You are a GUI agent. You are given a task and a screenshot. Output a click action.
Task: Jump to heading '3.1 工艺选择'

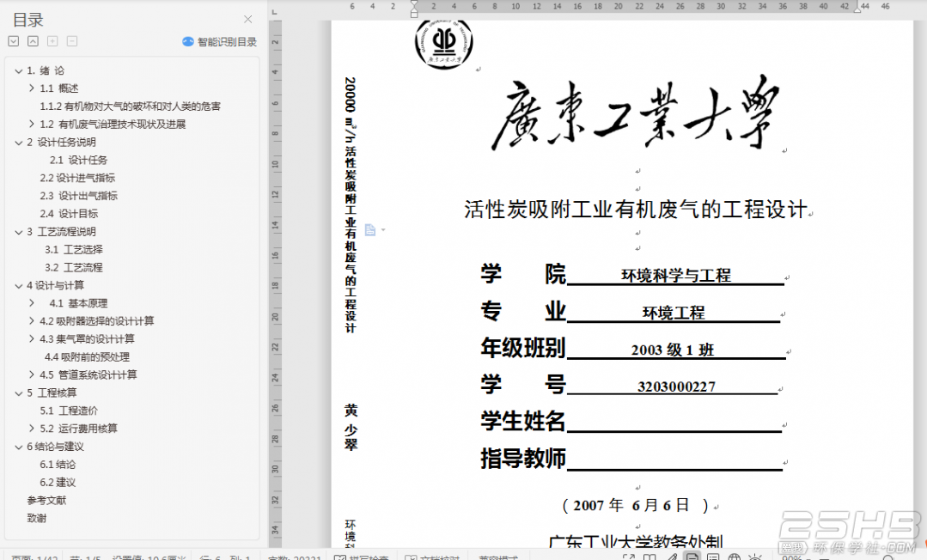(x=73, y=250)
